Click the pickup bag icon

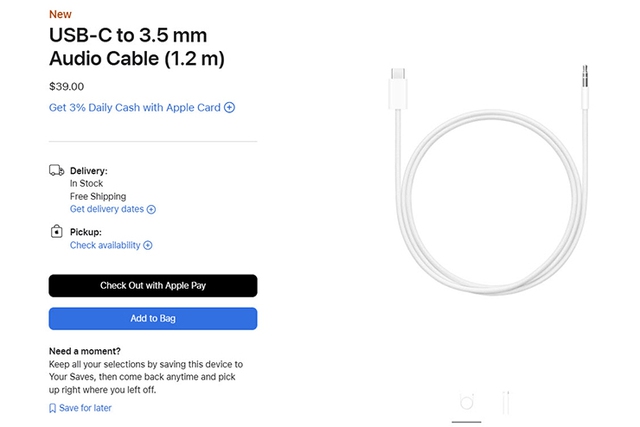click(56, 231)
